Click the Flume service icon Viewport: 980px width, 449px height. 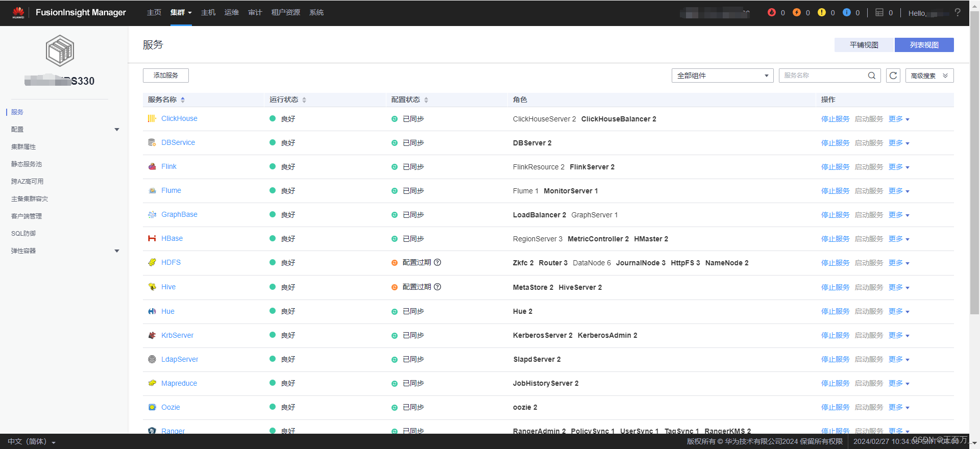tap(152, 190)
